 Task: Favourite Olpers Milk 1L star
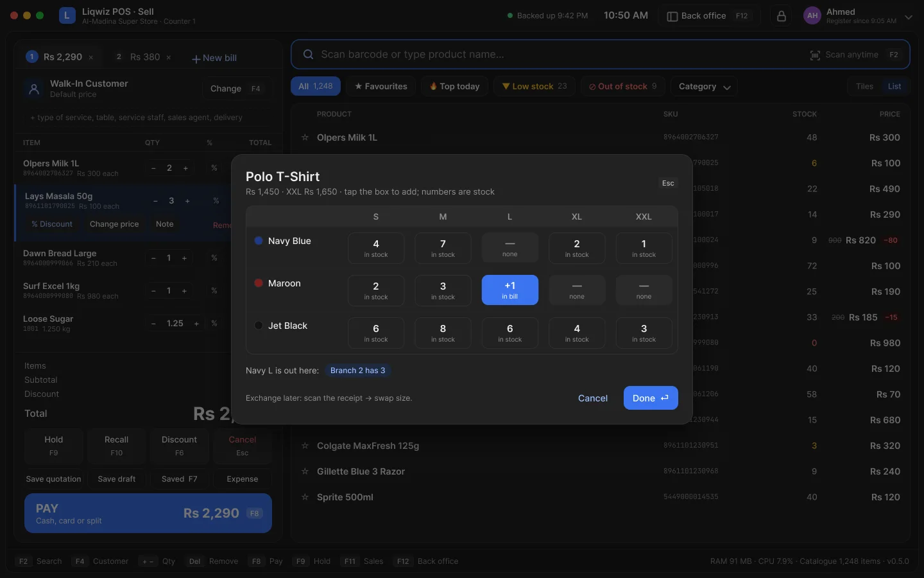[x=305, y=137]
